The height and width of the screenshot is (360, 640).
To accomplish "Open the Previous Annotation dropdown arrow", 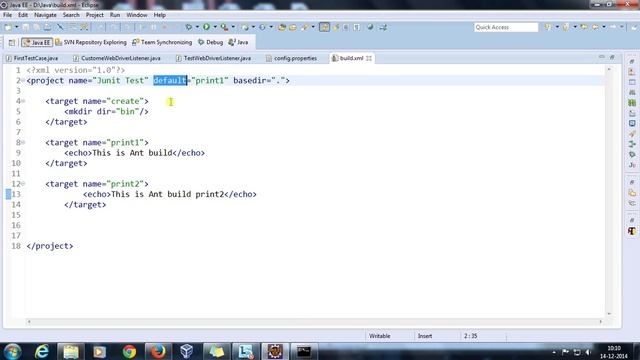I will pos(575,27).
